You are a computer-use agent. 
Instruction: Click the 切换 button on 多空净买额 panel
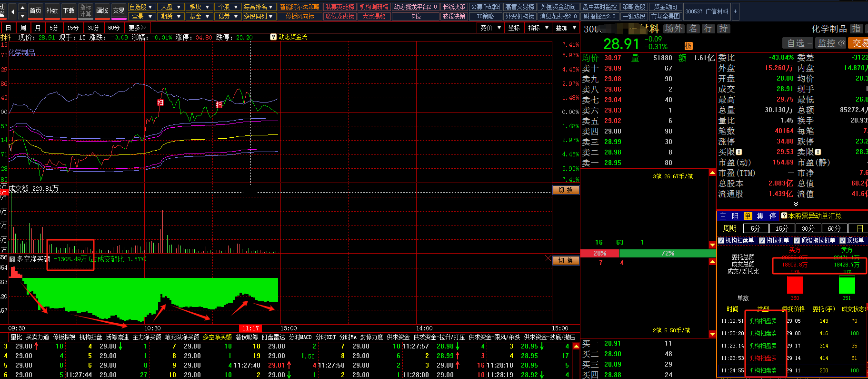tap(566, 260)
